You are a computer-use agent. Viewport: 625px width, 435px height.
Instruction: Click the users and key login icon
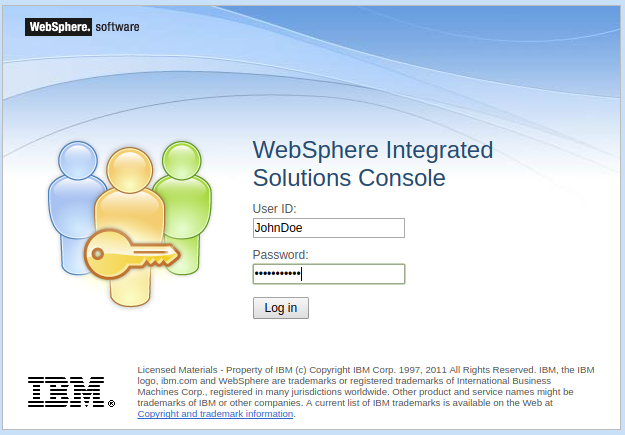tap(130, 223)
